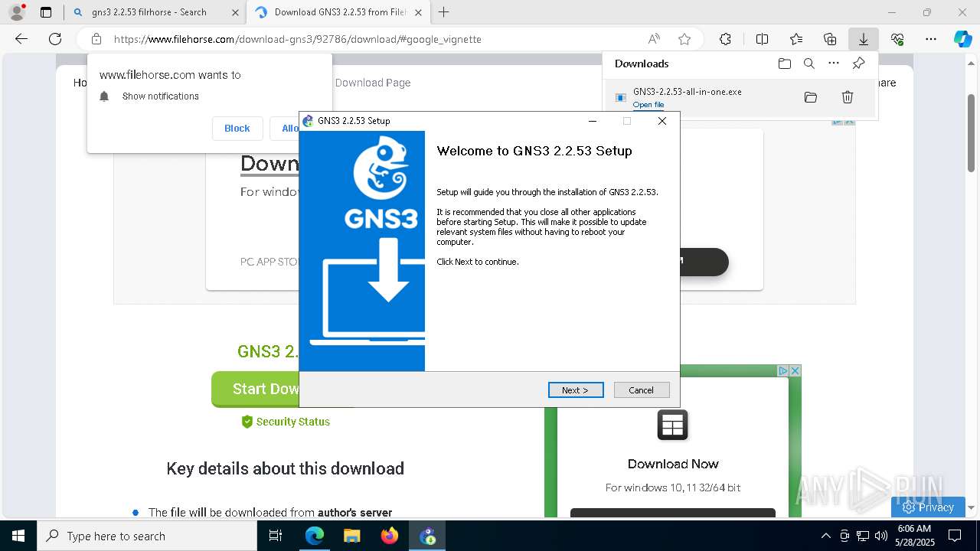The image size is (980, 551).
Task: Cancel the GNS3 2.2.53 Setup
Action: tap(642, 390)
